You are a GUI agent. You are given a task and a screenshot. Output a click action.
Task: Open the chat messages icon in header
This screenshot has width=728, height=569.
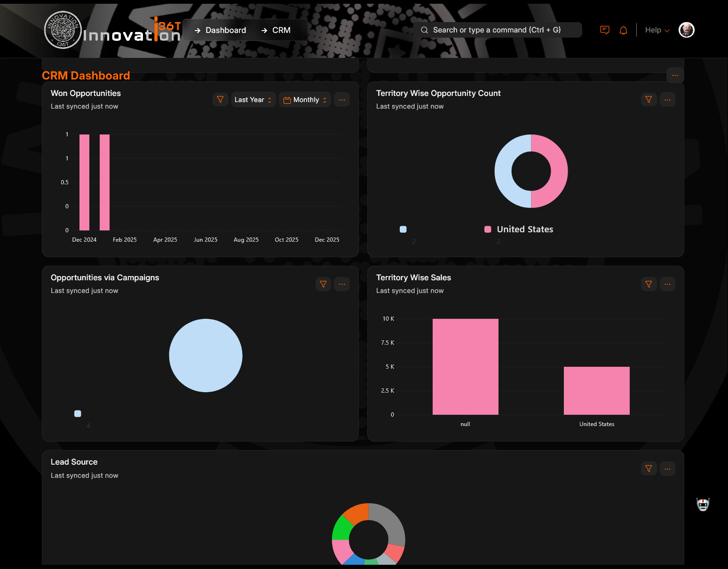[605, 30]
